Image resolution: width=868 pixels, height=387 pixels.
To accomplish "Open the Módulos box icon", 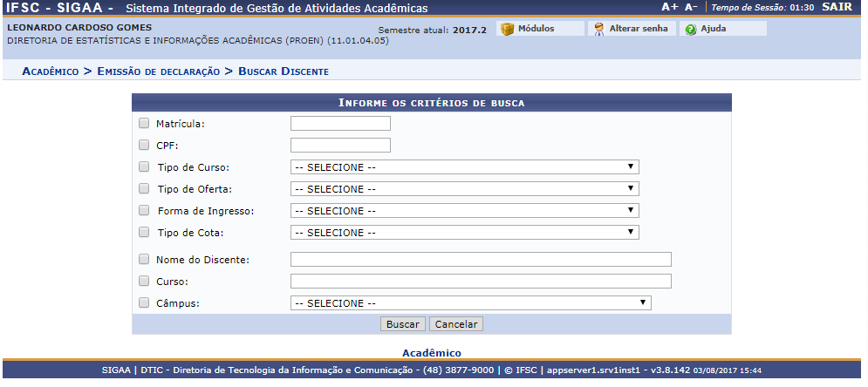I will pos(508,29).
